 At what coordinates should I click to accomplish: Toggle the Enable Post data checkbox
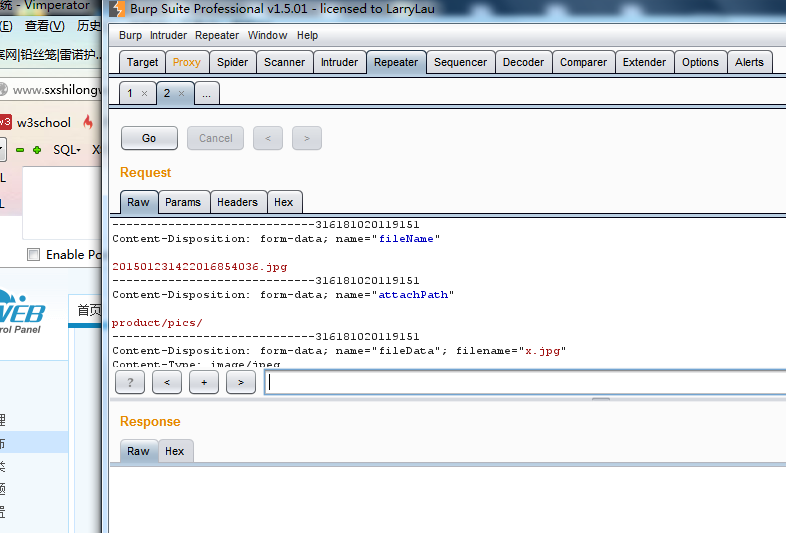tap(34, 255)
